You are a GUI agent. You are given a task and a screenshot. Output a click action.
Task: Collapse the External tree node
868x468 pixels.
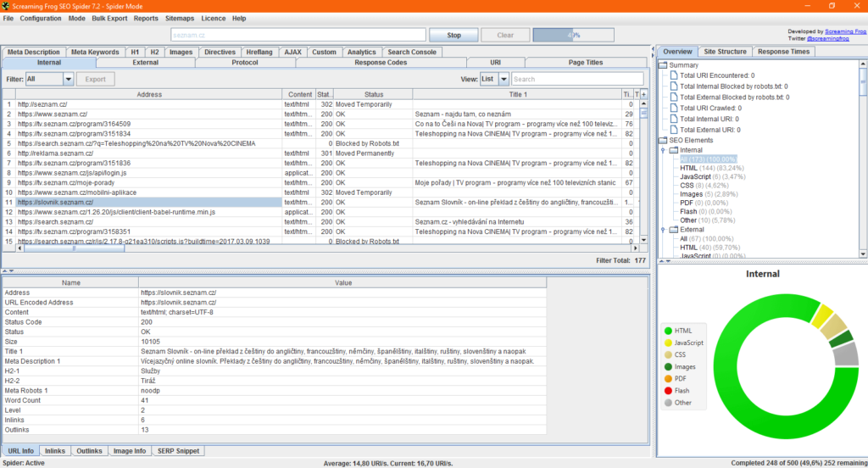point(663,229)
